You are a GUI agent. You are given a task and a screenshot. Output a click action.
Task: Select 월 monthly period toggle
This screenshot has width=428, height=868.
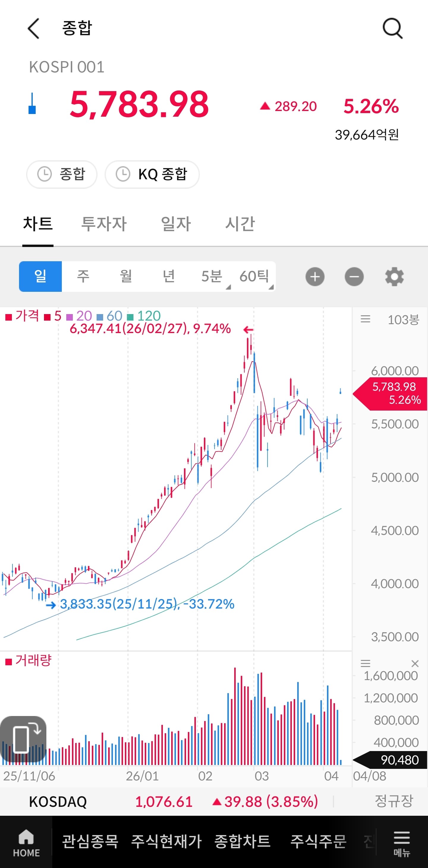pos(126,276)
